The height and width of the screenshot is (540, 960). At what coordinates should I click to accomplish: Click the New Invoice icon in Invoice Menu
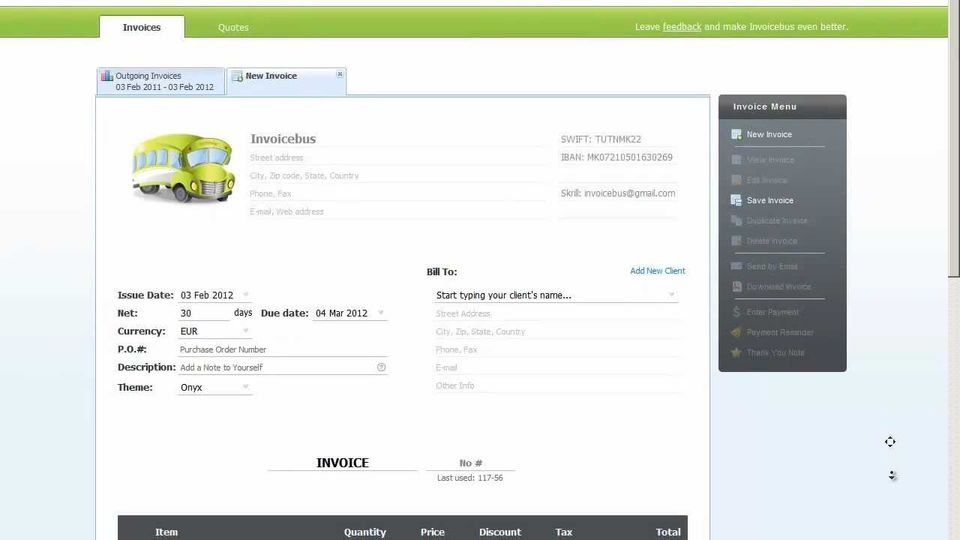click(737, 134)
